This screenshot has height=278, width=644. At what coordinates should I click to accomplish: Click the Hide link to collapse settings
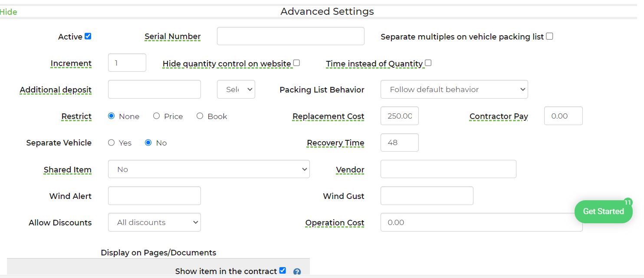pos(9,12)
